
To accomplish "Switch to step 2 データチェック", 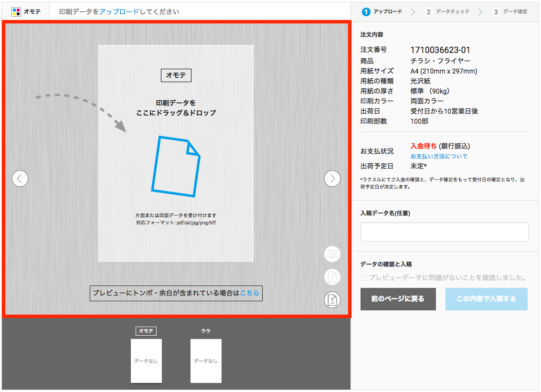I will click(447, 11).
